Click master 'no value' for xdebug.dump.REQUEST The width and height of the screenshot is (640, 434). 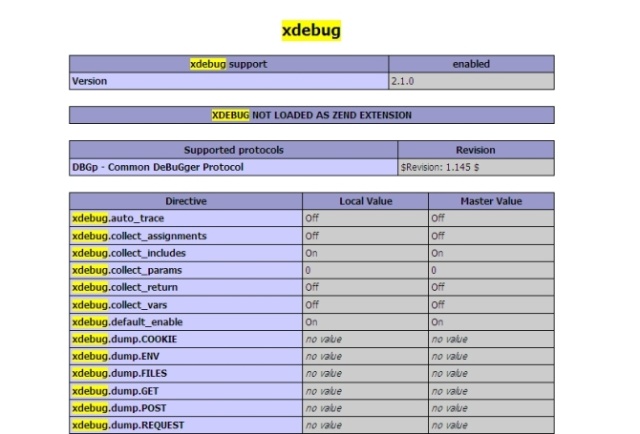491,425
